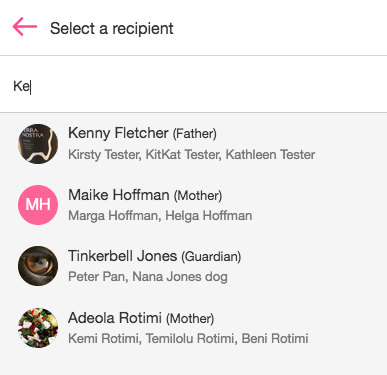Image resolution: width=387 pixels, height=375 pixels.
Task: Click Marga Hoffman, Helga Hoffman subtitle
Action: tap(160, 216)
